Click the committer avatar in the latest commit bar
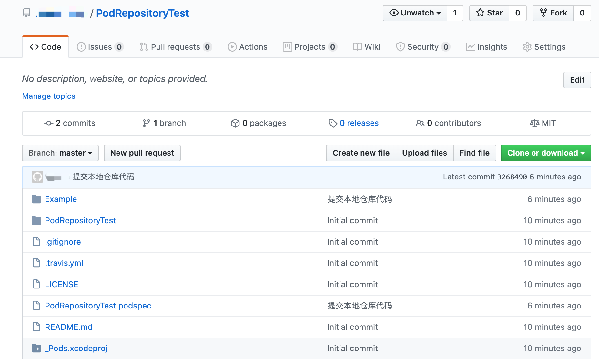The width and height of the screenshot is (599, 364). (x=37, y=177)
